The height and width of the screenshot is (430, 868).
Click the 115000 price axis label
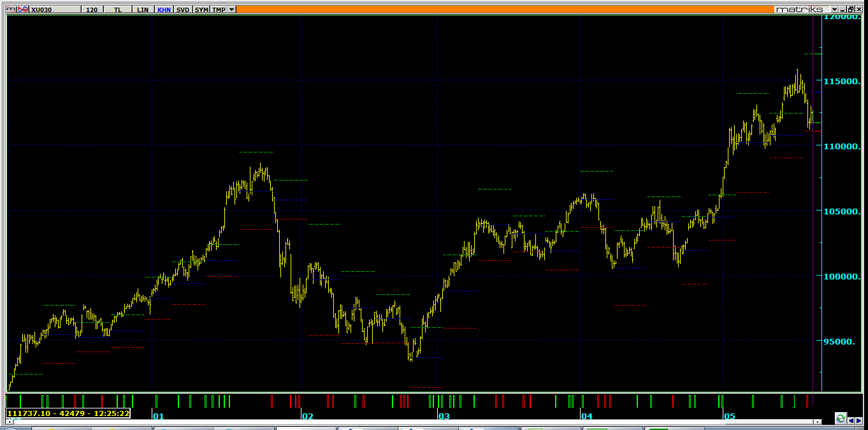tap(842, 81)
